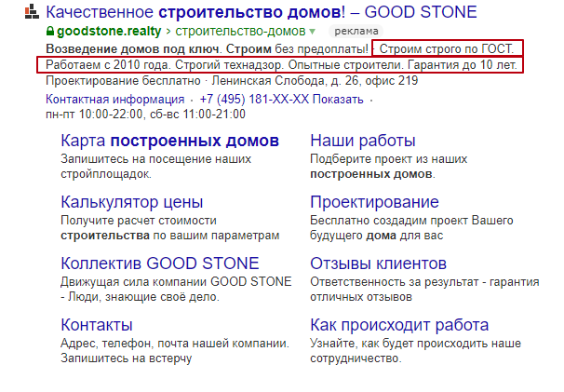
Task: Open the Контактная информация link
Action: coord(114,99)
